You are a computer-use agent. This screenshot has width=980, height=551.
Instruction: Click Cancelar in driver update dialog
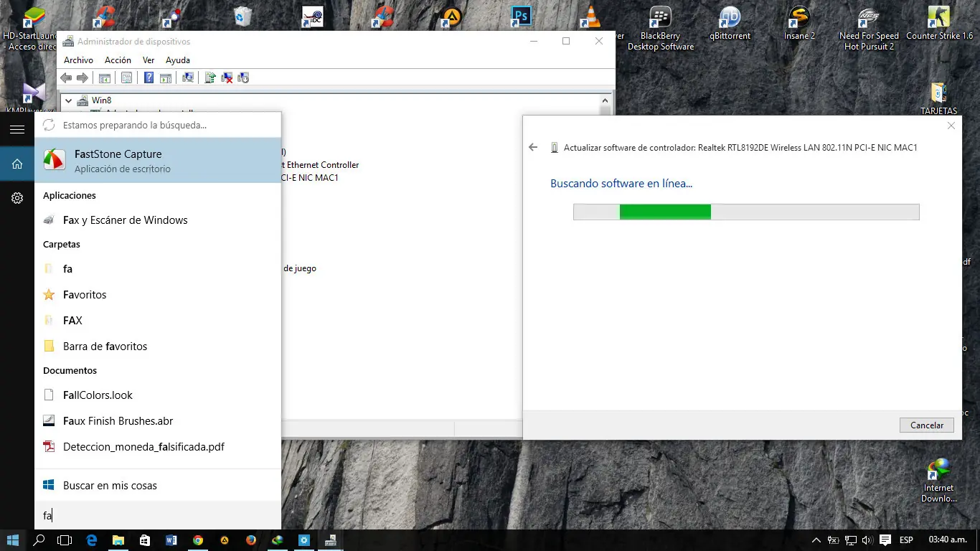[x=926, y=425]
